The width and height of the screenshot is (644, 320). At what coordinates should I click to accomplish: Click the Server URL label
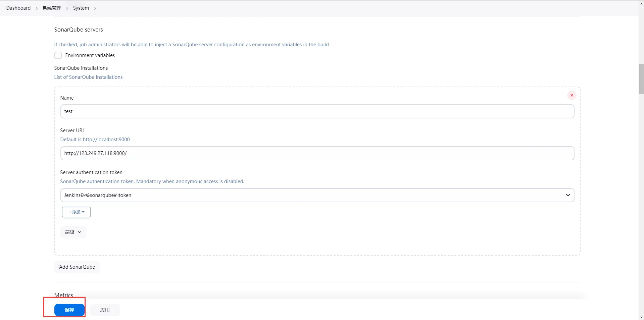click(72, 130)
